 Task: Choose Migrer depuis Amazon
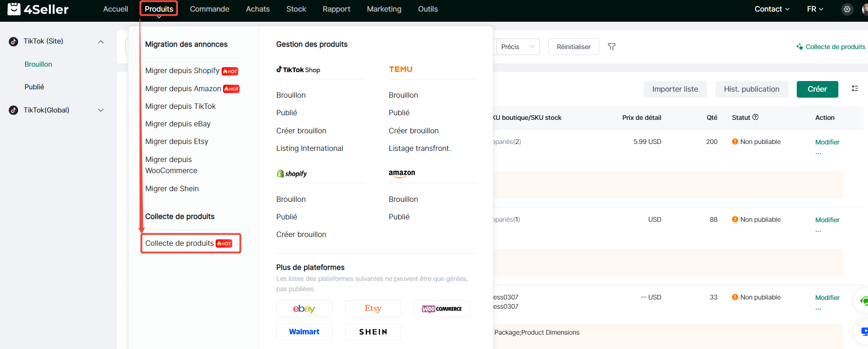[183, 88]
